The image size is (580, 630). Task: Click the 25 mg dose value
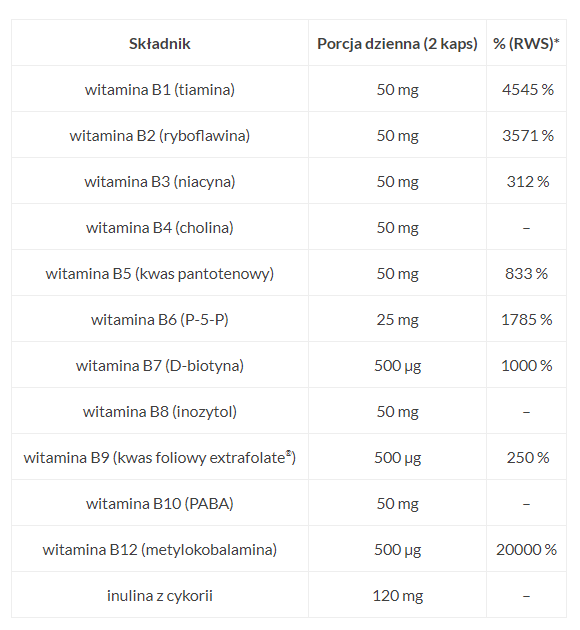click(x=397, y=319)
